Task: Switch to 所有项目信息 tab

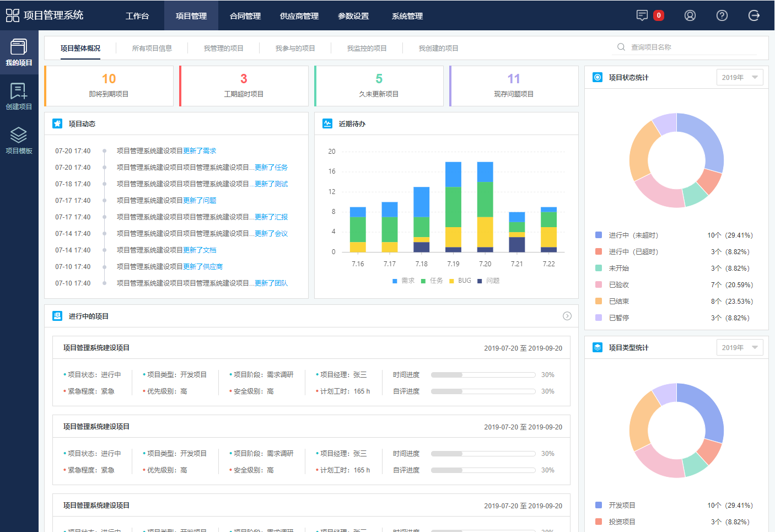Action: 152,48
